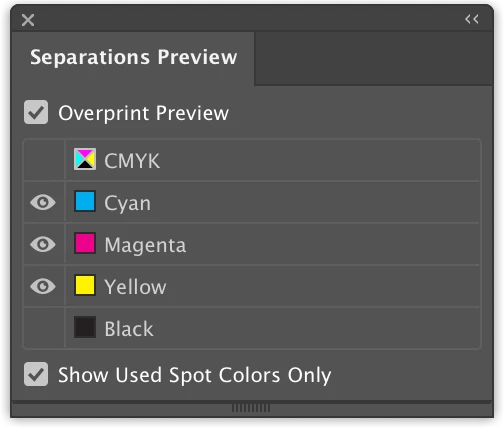The width and height of the screenshot is (504, 432).
Task: Enable the CMYK composite visibility box
Action: (x=44, y=160)
